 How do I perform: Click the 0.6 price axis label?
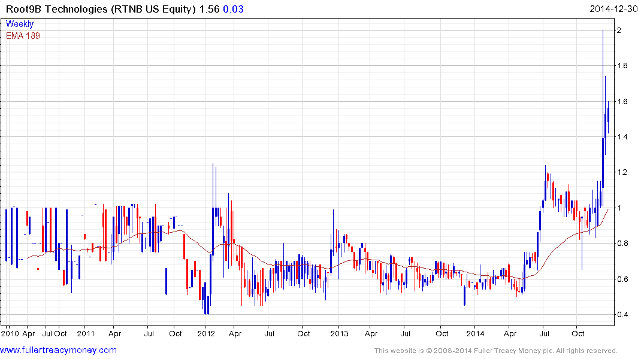622,279
